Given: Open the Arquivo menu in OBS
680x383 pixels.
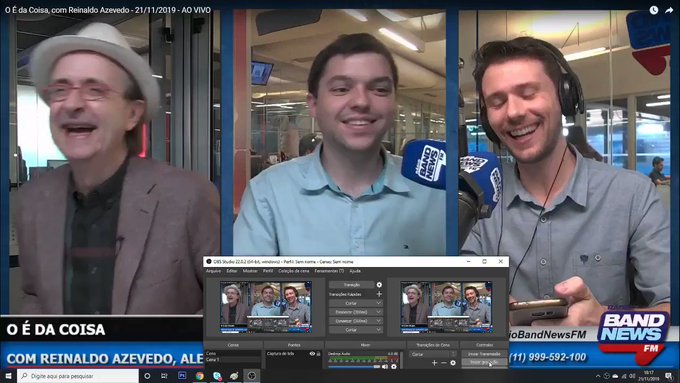Looking at the screenshot, I should pos(213,271).
